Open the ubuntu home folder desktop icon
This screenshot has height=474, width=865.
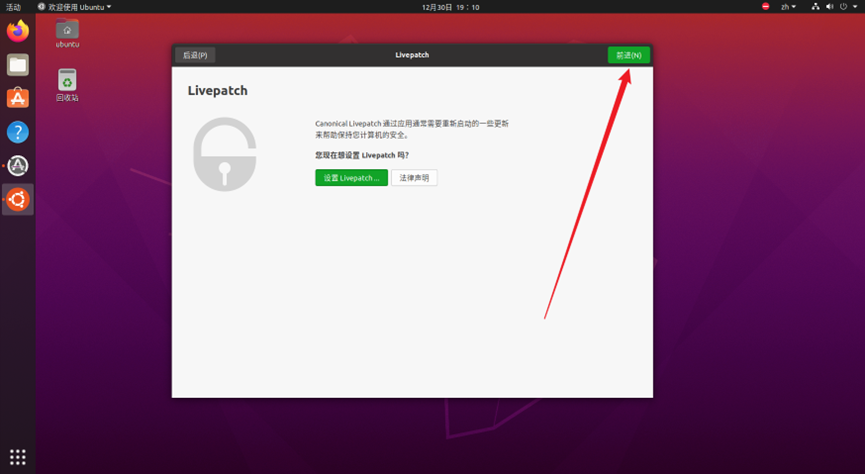(67, 33)
